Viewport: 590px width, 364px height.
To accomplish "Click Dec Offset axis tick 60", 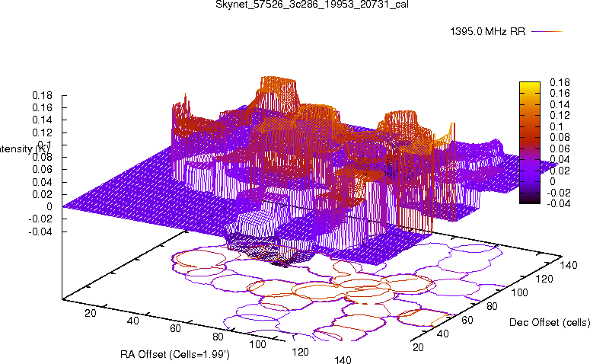I will (x=467, y=320).
